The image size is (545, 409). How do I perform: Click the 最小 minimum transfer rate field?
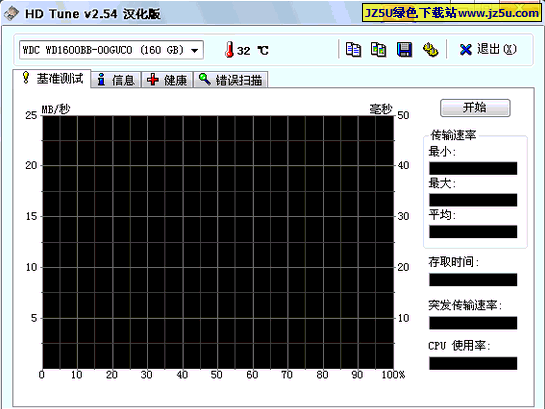pos(473,168)
